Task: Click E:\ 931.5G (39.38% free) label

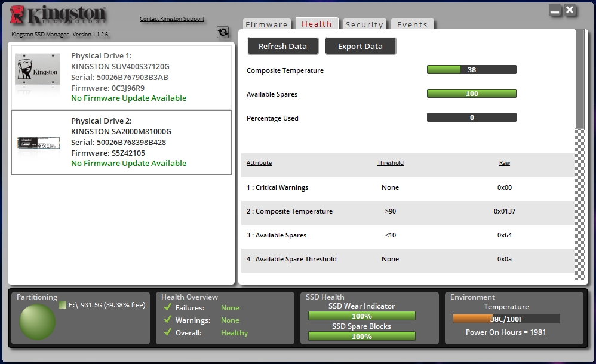Action: point(107,305)
